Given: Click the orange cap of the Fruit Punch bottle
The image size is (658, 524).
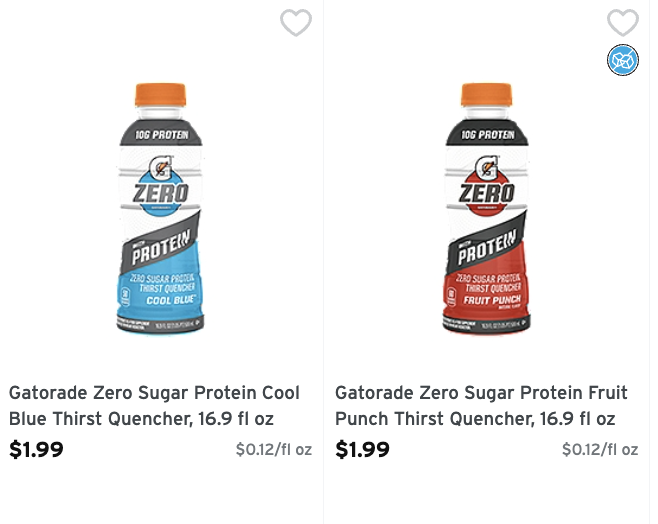Looking at the screenshot, I should (x=487, y=96).
